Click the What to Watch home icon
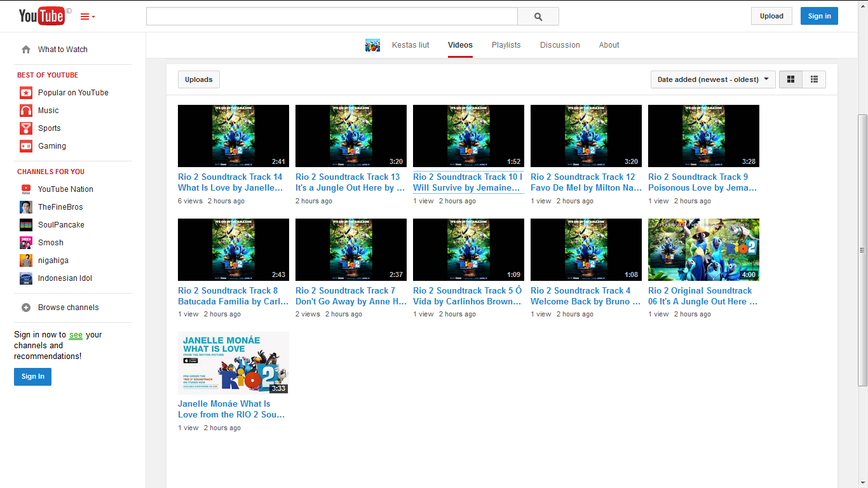 (x=26, y=50)
